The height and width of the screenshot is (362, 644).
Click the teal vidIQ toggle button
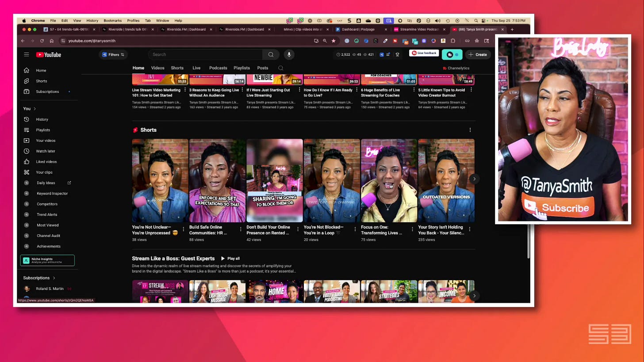[452, 55]
